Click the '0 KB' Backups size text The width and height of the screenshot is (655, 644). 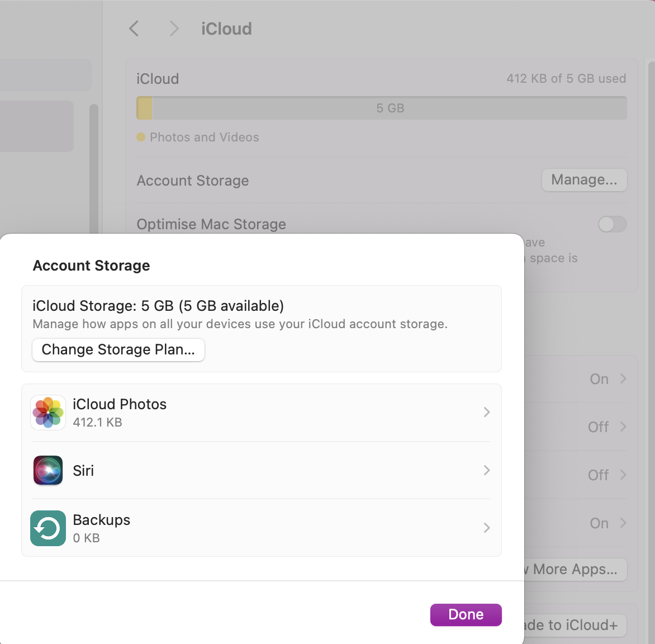86,538
